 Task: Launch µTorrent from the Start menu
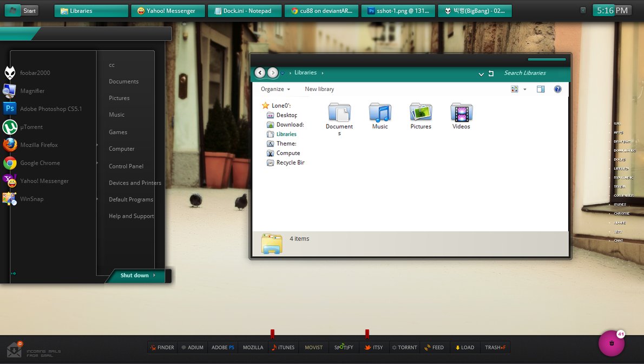[x=31, y=127]
